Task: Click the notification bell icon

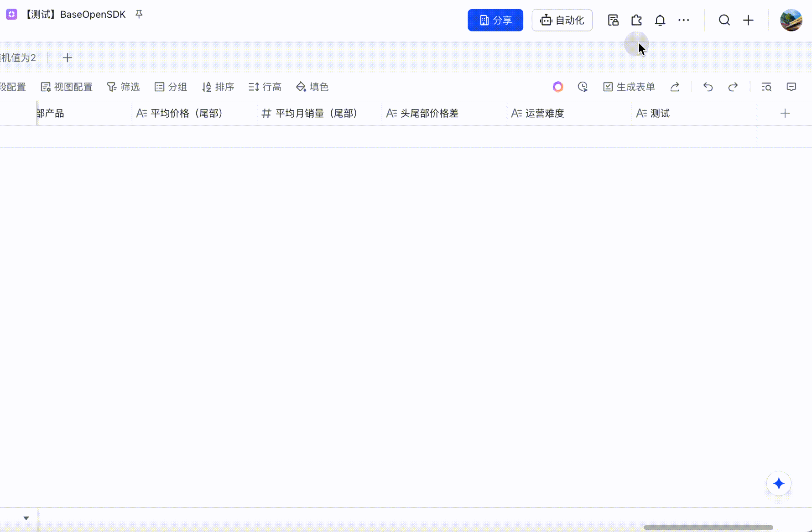Action: [660, 21]
